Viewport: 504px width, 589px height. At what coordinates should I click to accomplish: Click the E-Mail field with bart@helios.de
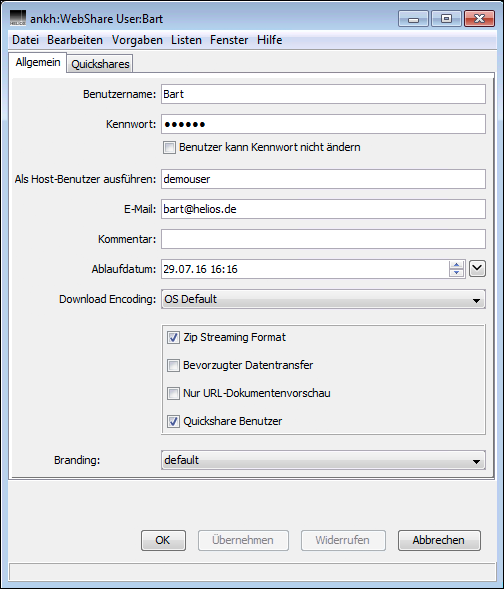323,209
